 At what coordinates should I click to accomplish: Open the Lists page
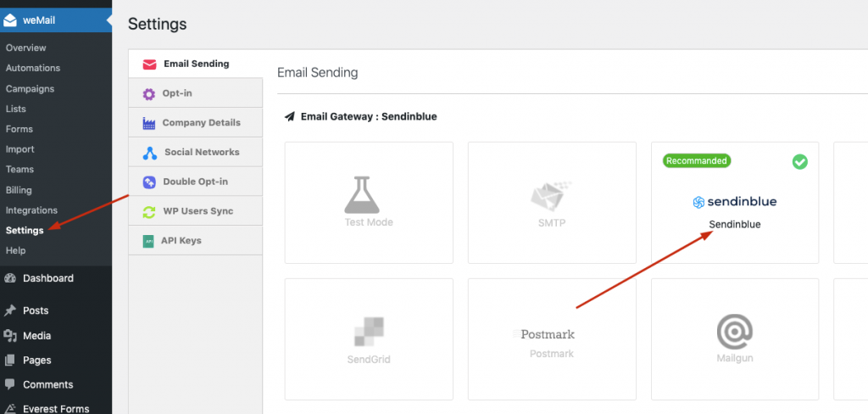(x=15, y=109)
